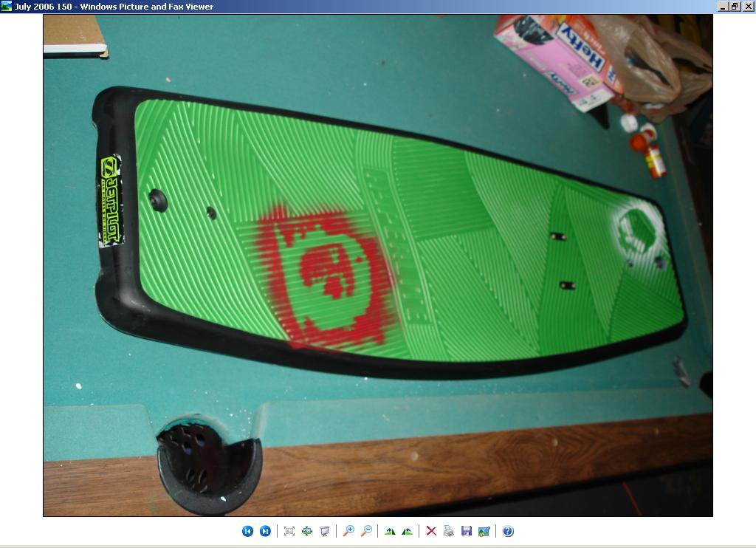
Task: Open picture for editing
Action: coord(484,531)
